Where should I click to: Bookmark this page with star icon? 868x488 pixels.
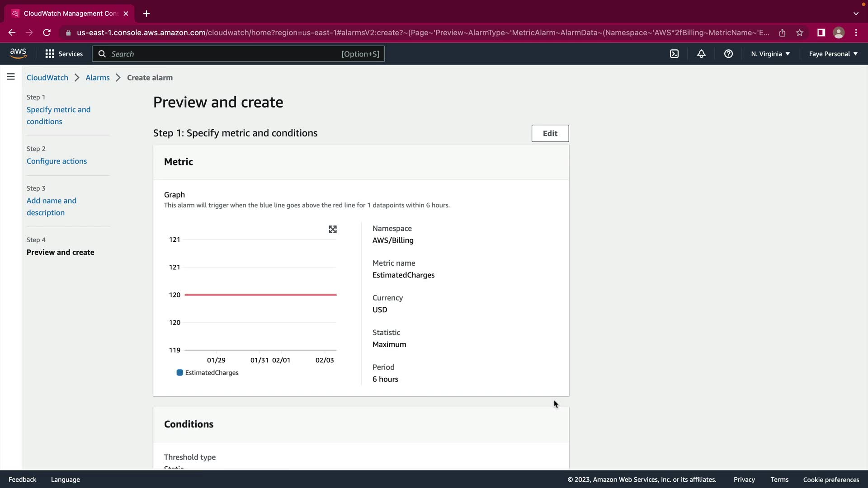tap(800, 33)
